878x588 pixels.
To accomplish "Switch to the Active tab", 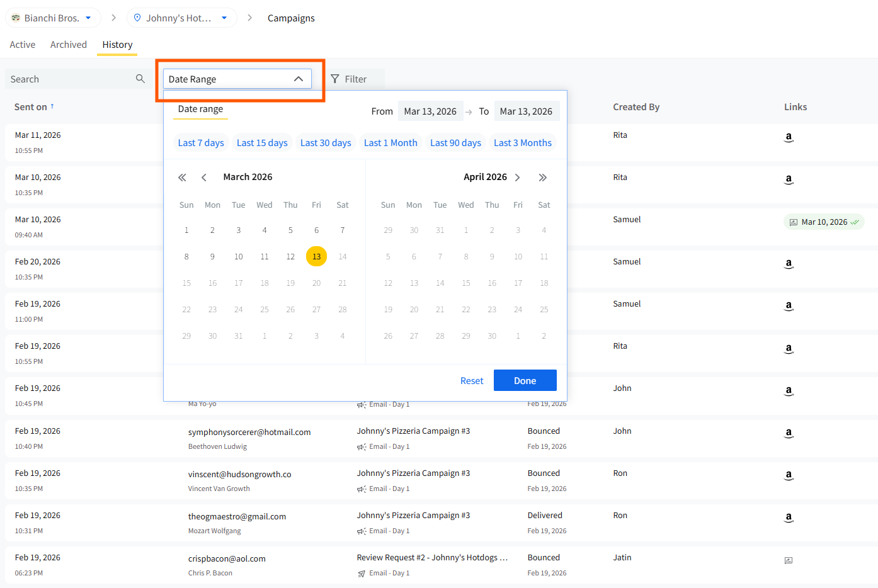I will tap(23, 45).
